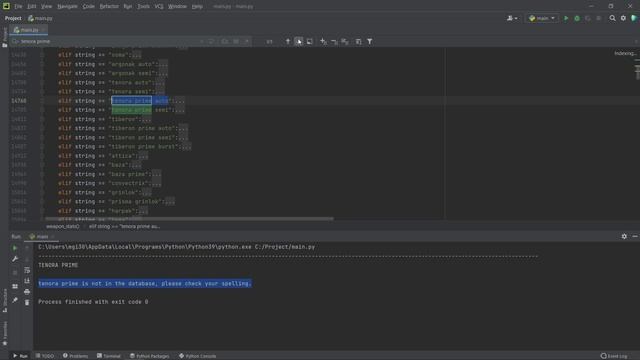Open Run panel settings gear
The image size is (640, 360).
tap(624, 236)
